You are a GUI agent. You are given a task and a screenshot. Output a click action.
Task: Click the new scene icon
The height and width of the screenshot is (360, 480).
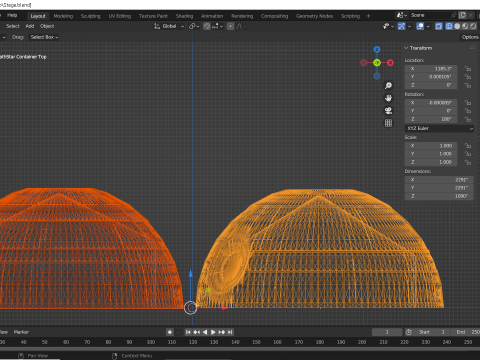click(462, 15)
